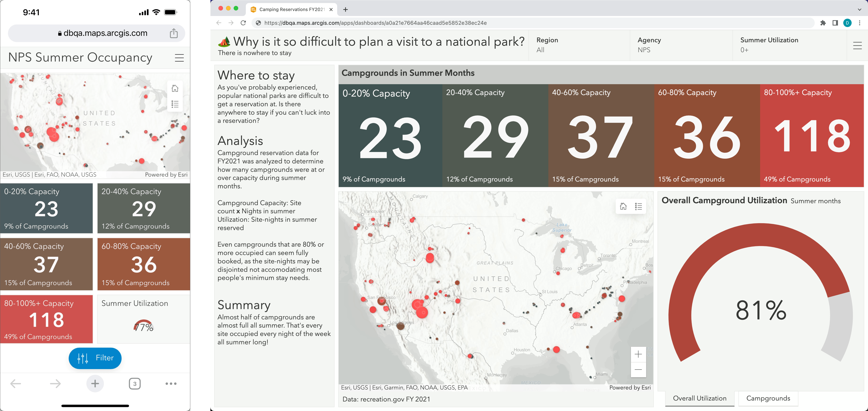868x411 pixels.
Task: Open the Summer Utilization 0+ selector
Action: pos(789,45)
